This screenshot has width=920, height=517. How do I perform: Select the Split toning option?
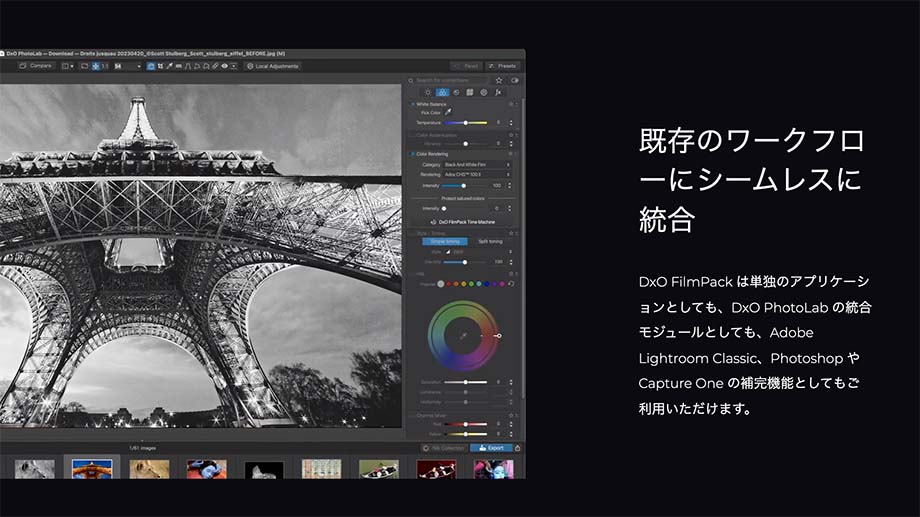click(x=490, y=241)
